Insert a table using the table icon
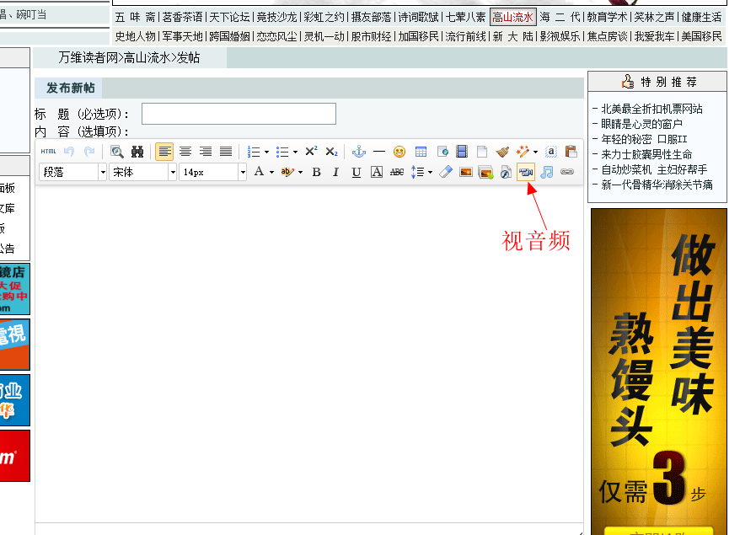 coord(421,152)
